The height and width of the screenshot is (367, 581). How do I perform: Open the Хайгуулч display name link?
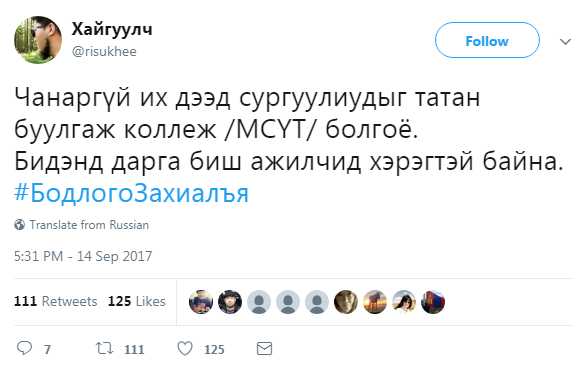pyautogui.click(x=112, y=29)
